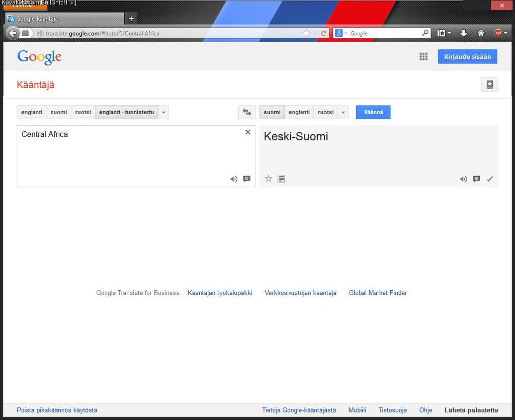Play audio of the Keski-Suomi translation
The image size is (515, 420).
point(463,179)
